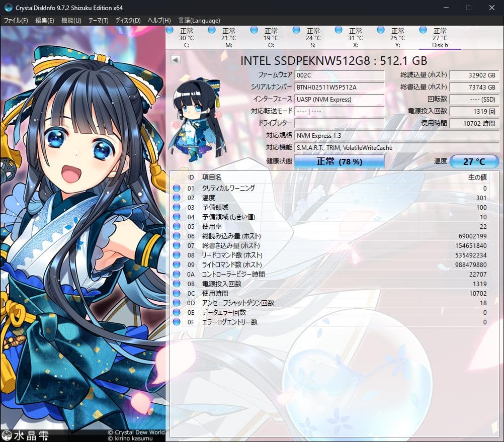The width and height of the screenshot is (504, 442).
Task: Click the S: drive status orb
Action: click(296, 30)
